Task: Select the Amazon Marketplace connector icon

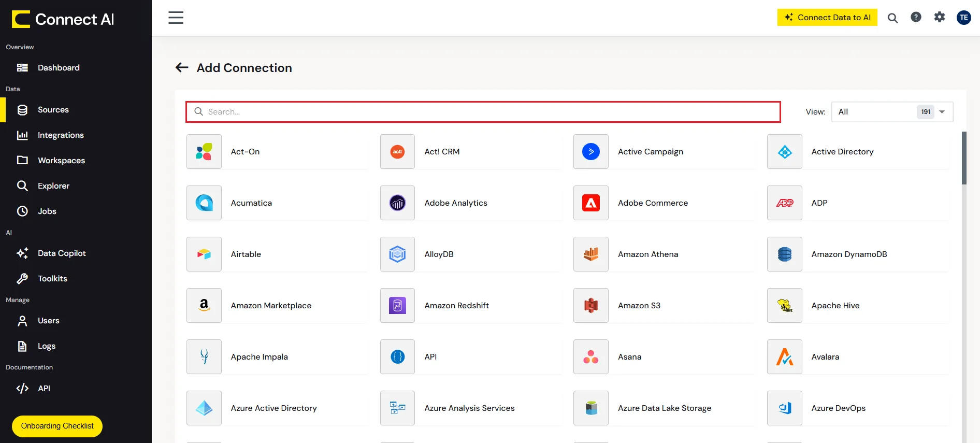Action: pyautogui.click(x=204, y=306)
